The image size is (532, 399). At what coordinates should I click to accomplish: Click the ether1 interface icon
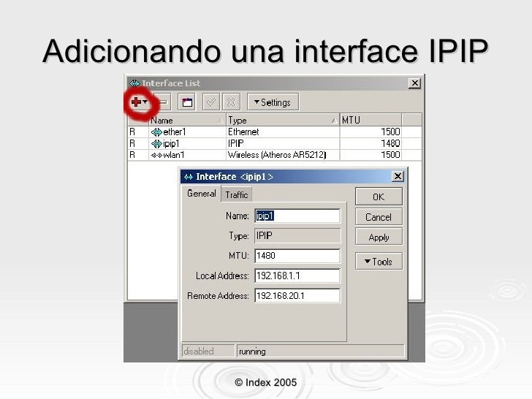156,132
